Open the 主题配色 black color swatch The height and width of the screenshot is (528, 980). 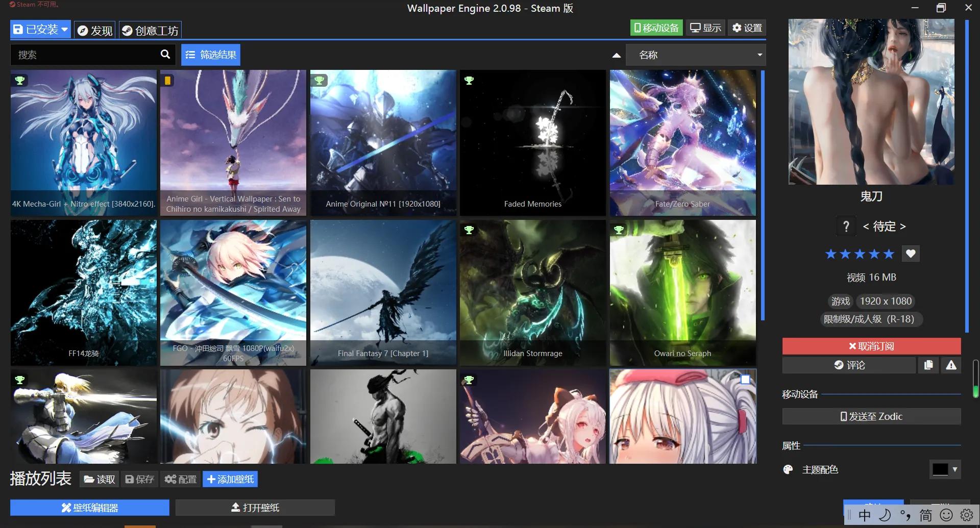pos(940,469)
